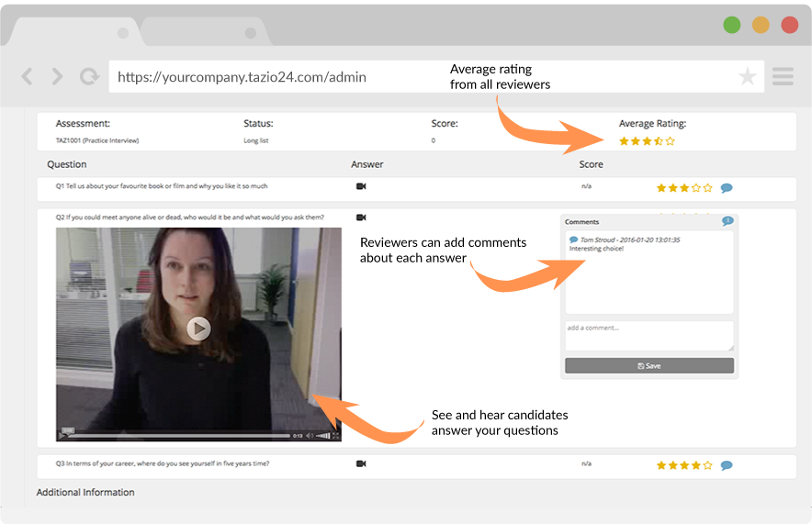The width and height of the screenshot is (812, 524).
Task: Click the Score column header
Action: [591, 164]
